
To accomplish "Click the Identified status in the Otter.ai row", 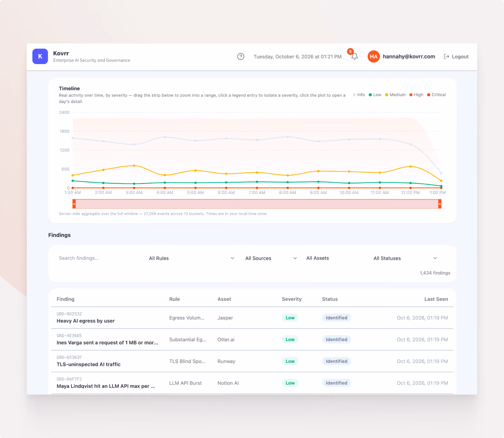I will point(337,340).
